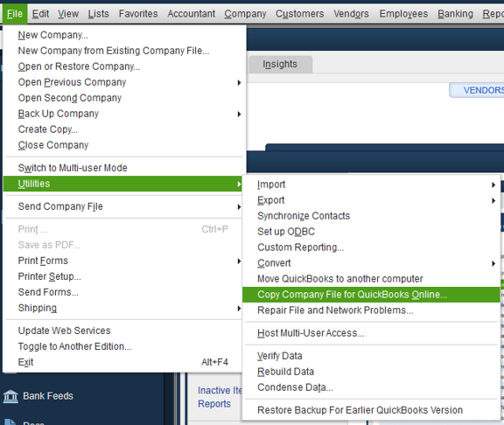504x425 pixels.
Task: Expand the Export submenu
Action: [x=371, y=200]
